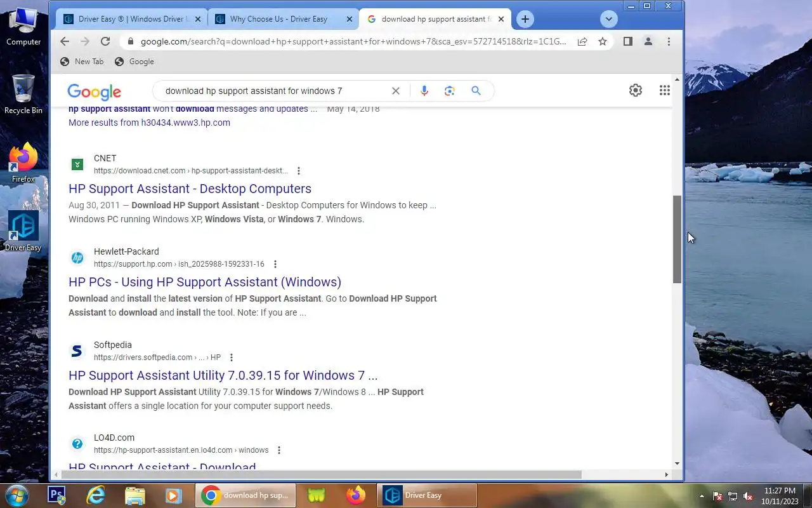Open Computer desktop icon
The width and height of the screenshot is (812, 508).
tap(23, 26)
